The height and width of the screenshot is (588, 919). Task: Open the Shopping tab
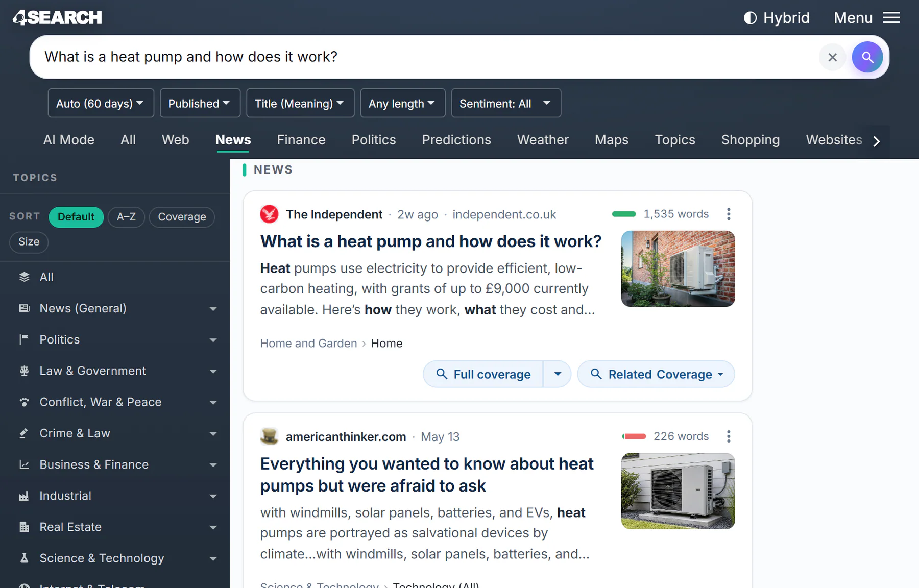point(751,140)
